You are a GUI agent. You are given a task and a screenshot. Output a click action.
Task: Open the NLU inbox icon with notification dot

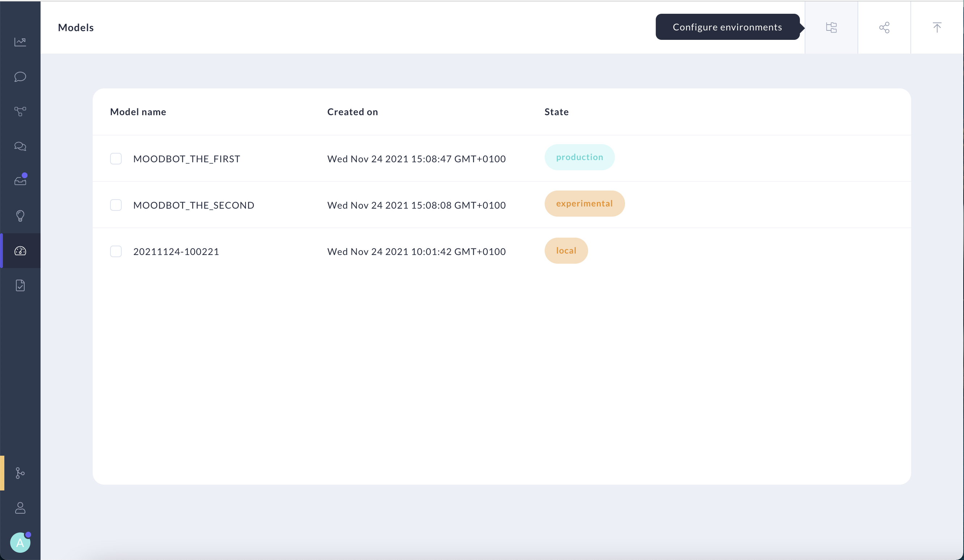(20, 180)
